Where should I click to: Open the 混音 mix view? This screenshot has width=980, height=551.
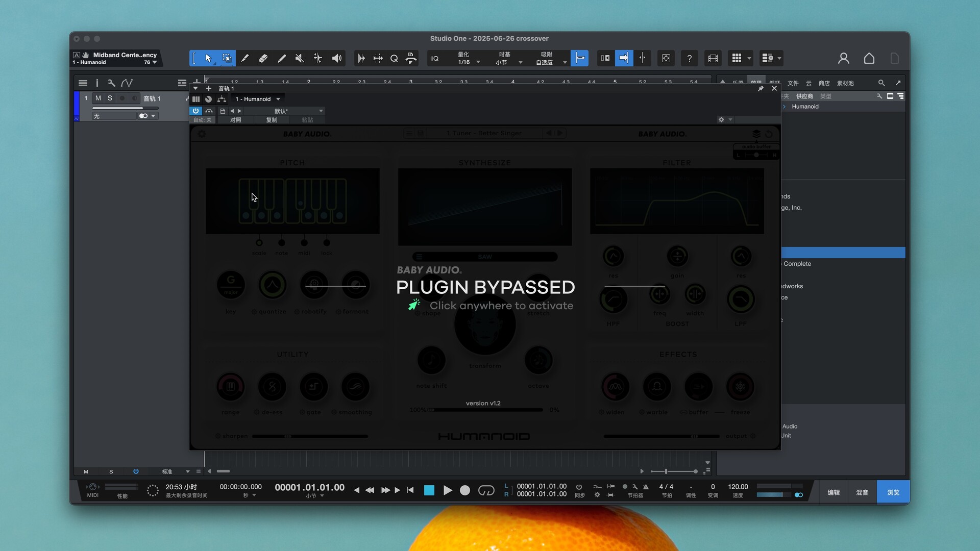pos(862,492)
